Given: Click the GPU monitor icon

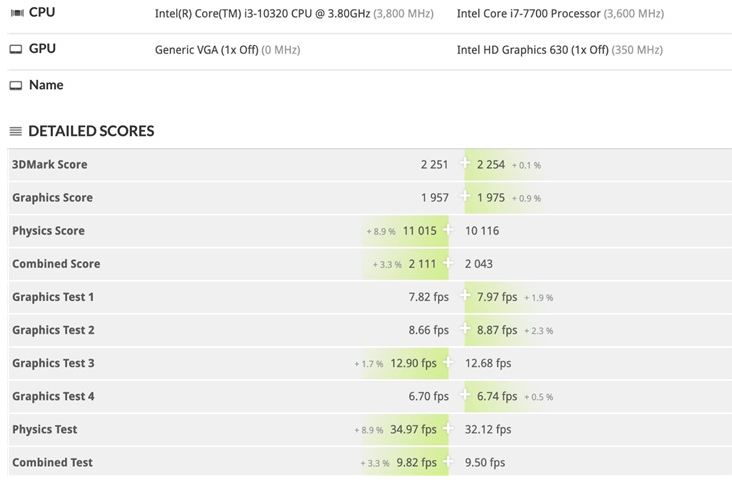Looking at the screenshot, I should (x=15, y=49).
